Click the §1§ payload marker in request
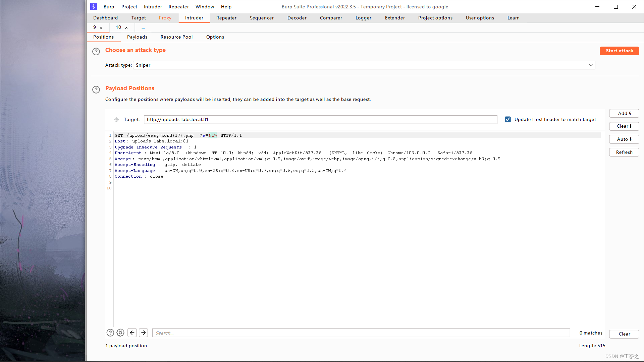The width and height of the screenshot is (644, 362). (x=213, y=135)
